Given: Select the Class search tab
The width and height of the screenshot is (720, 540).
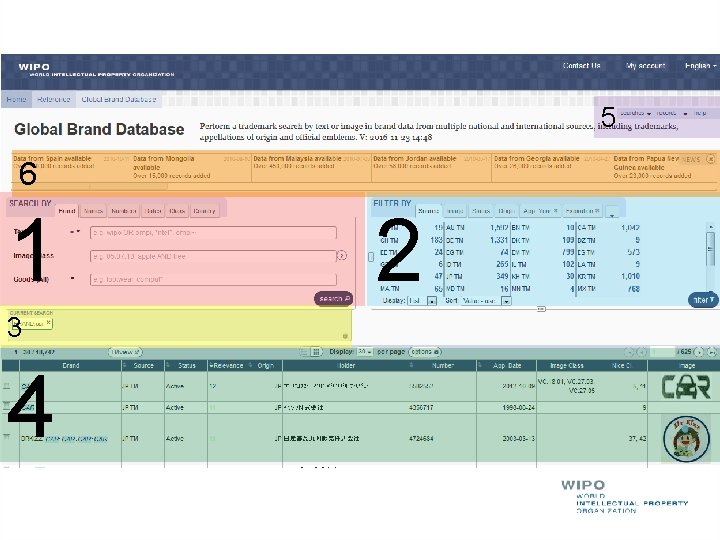Looking at the screenshot, I should (177, 211).
